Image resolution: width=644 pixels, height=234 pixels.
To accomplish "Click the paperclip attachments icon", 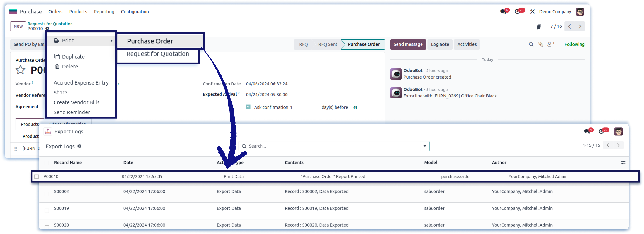I will pyautogui.click(x=541, y=44).
